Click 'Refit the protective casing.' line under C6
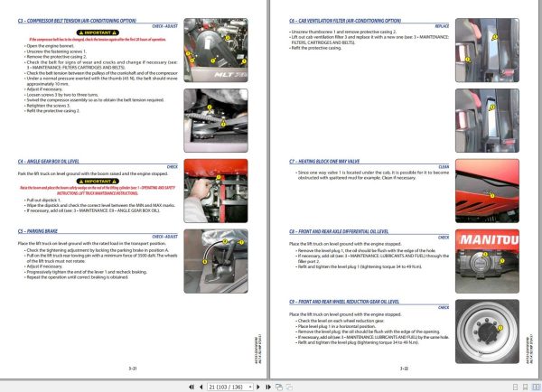 coord(316,48)
